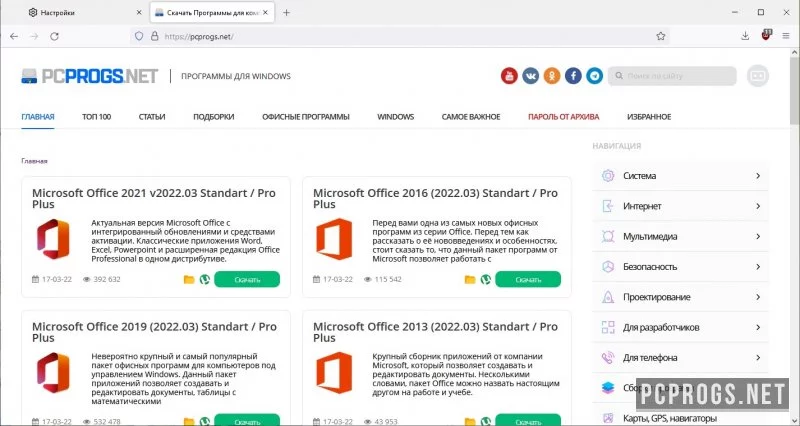Open the Odnoklassniki social icon
Viewport: 800px width, 426px height.
552,76
